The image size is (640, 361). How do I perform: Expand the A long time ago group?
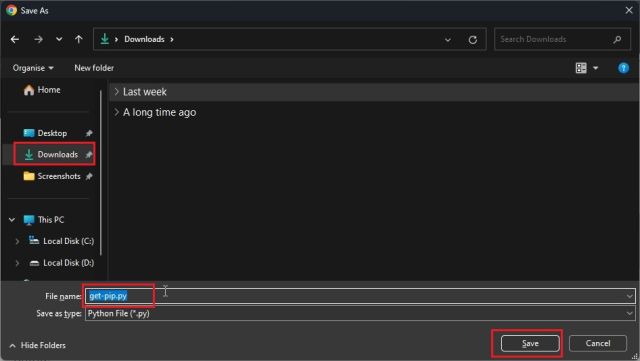click(116, 112)
